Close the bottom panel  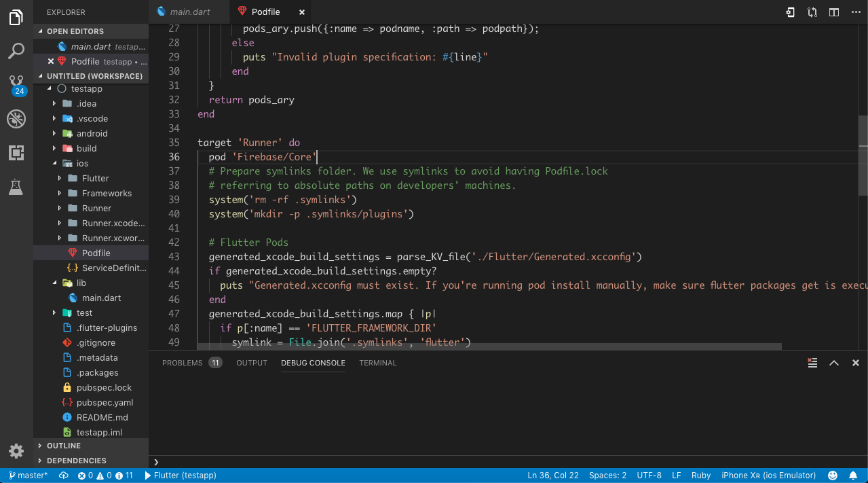(856, 363)
